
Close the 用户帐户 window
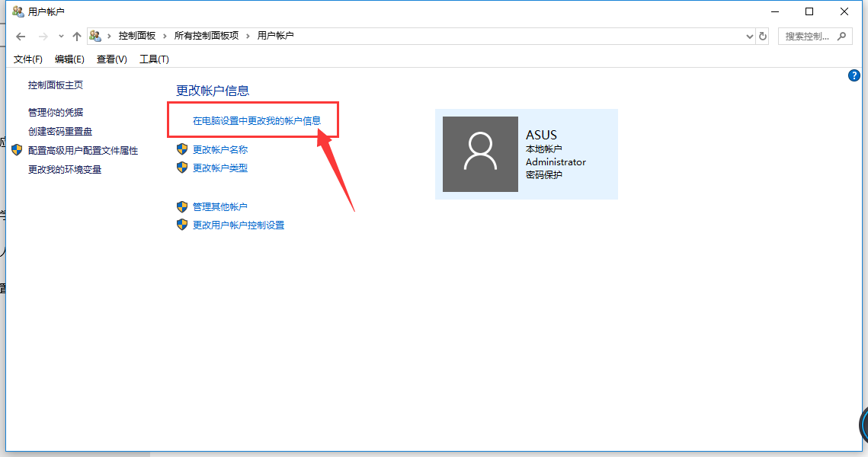tap(844, 11)
